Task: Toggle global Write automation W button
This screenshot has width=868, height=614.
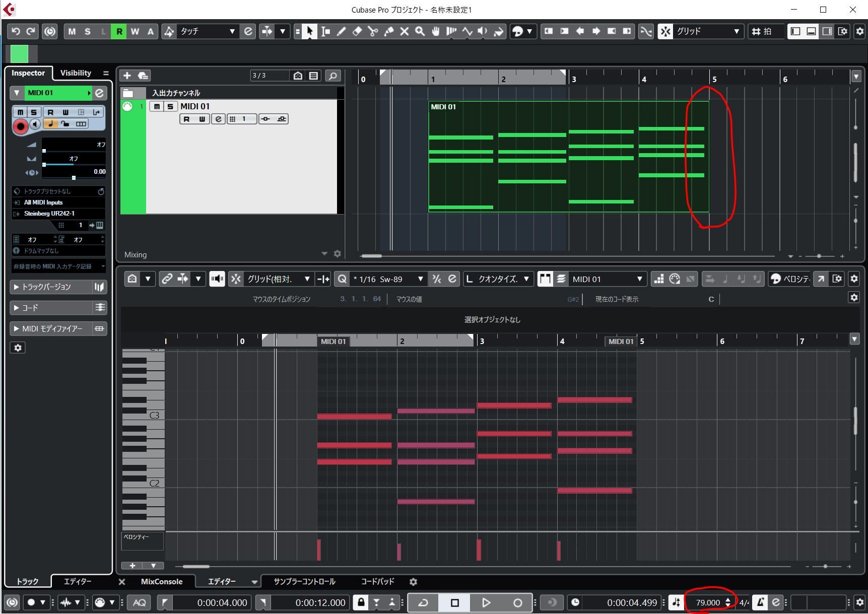Action: (x=135, y=31)
